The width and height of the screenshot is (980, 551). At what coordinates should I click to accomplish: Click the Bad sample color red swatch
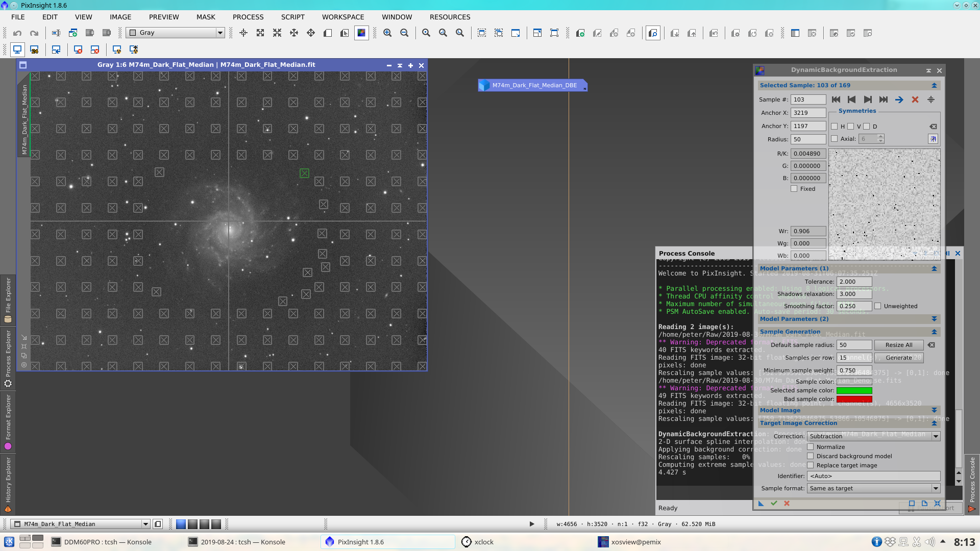click(x=854, y=399)
